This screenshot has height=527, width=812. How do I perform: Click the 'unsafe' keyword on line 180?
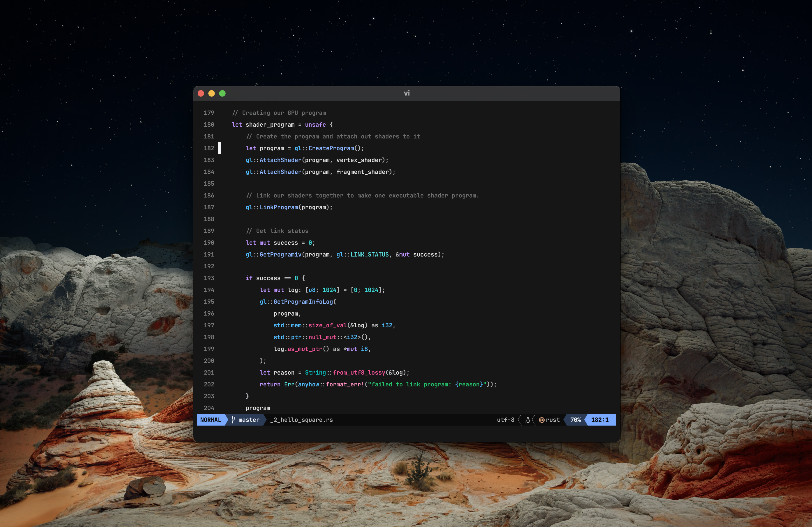(316, 125)
